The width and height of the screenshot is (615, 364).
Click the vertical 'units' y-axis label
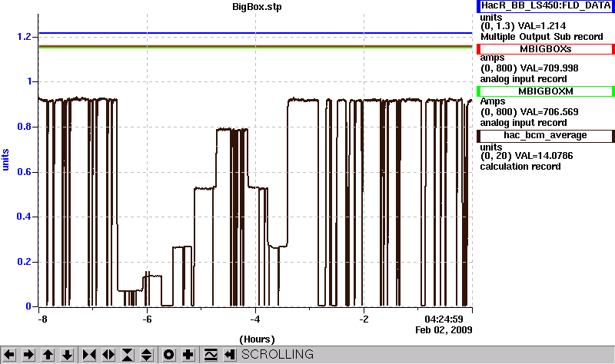(x=5, y=160)
